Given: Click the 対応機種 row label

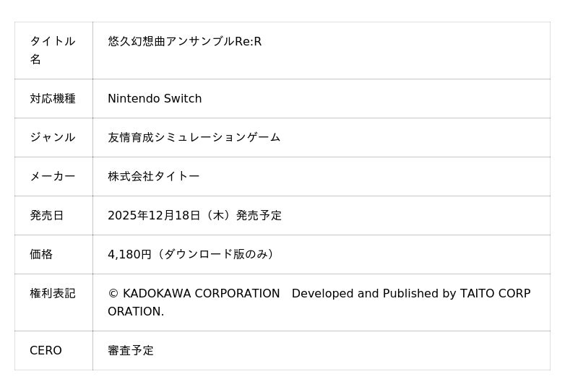Looking at the screenshot, I should pos(52,99).
